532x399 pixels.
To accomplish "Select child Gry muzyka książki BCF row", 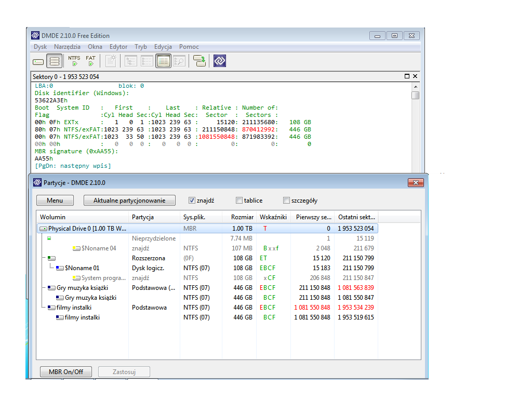I will tap(207, 298).
